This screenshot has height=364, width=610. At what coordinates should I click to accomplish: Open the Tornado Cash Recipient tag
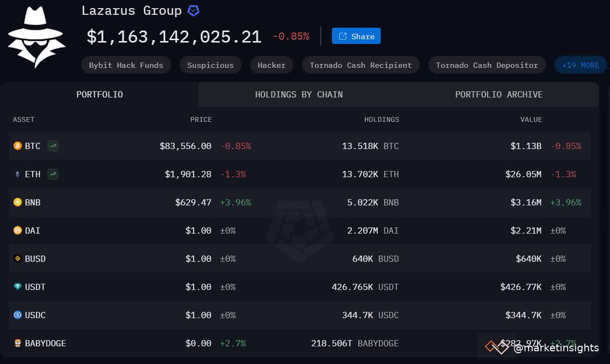(x=361, y=65)
